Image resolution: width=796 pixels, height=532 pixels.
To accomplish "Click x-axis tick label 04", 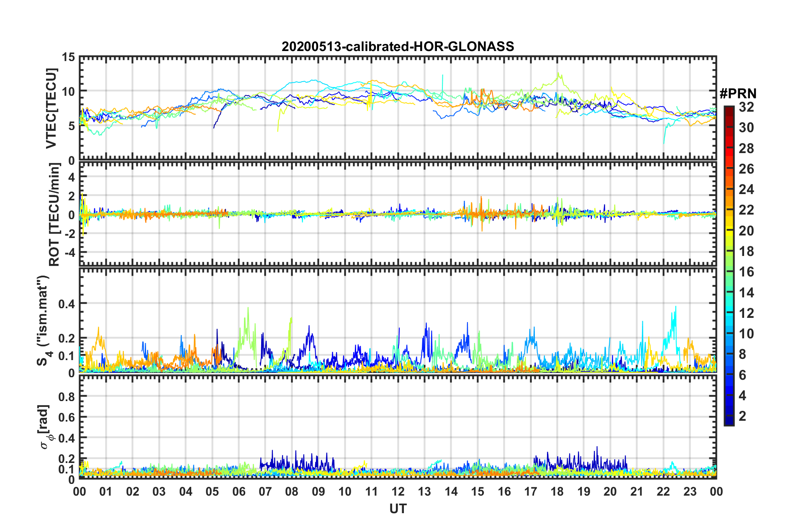I will click(x=185, y=491).
